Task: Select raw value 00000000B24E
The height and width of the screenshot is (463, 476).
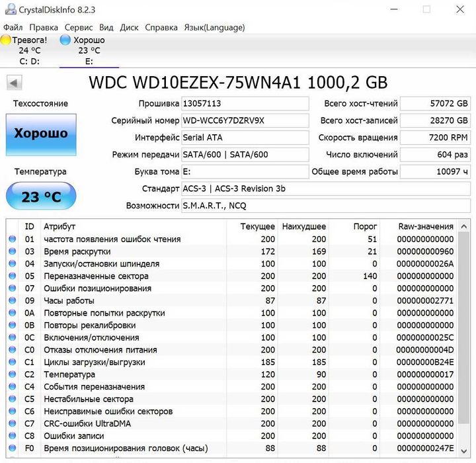Action: coord(425,362)
